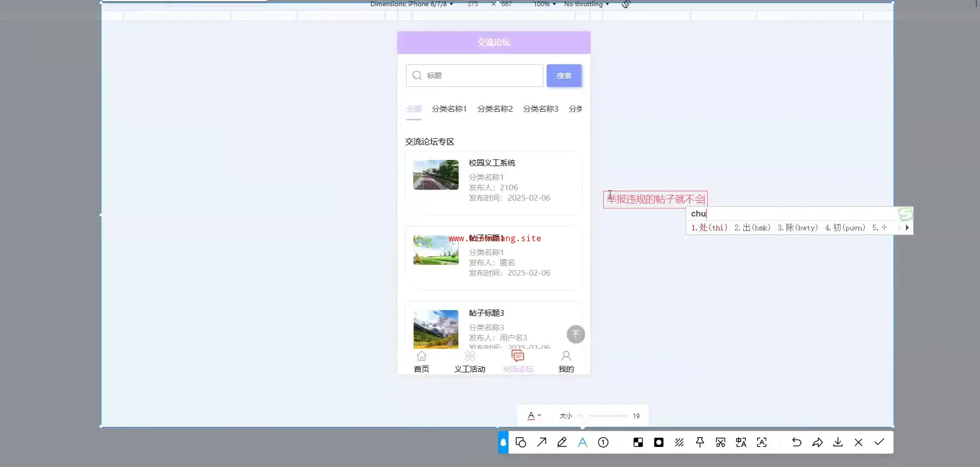Download the screenshot to file

coord(838,442)
